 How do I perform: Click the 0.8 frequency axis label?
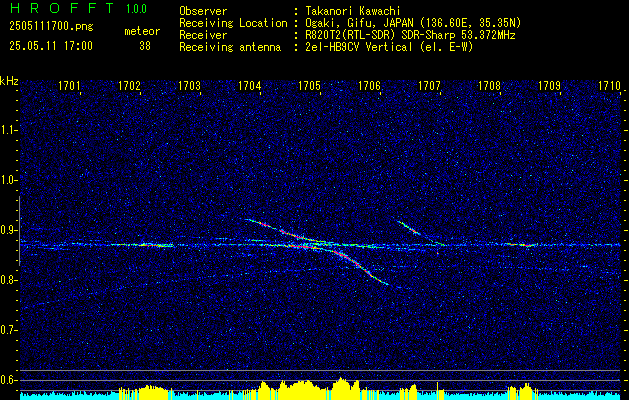[8, 280]
